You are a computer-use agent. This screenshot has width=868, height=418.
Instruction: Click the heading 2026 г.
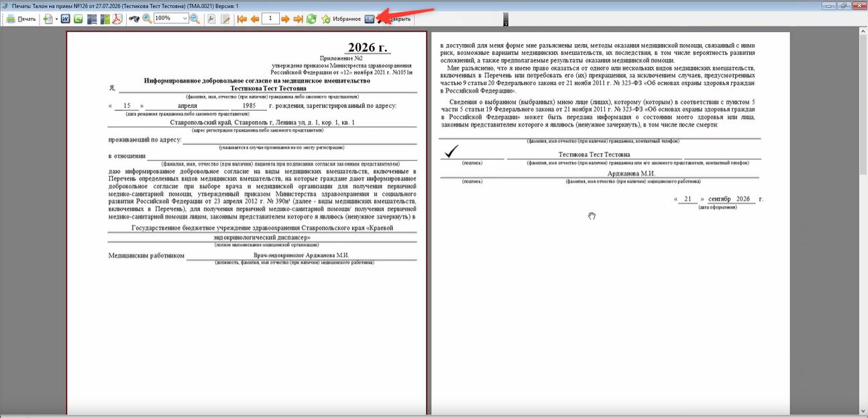coord(369,48)
